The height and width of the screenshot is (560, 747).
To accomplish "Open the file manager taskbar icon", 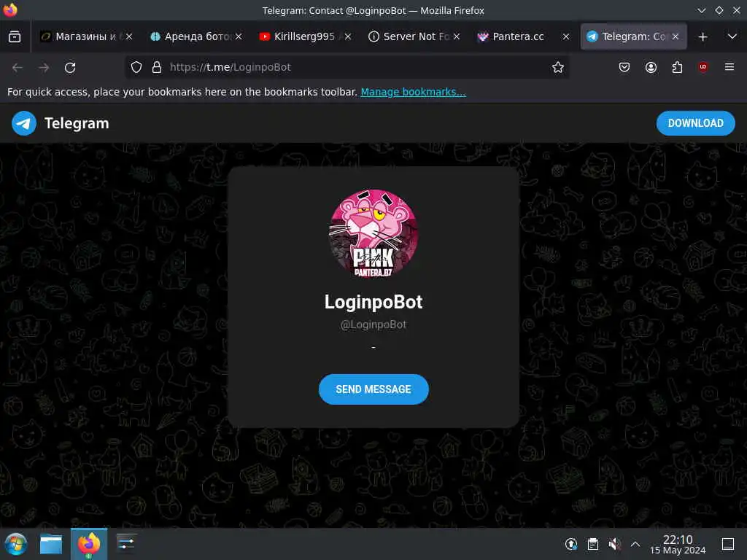I will click(x=51, y=544).
